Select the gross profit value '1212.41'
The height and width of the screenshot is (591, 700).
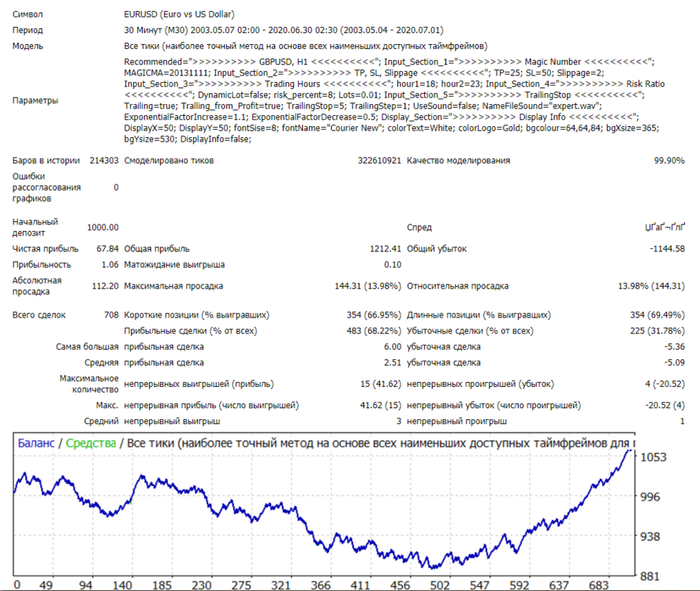[x=385, y=249]
